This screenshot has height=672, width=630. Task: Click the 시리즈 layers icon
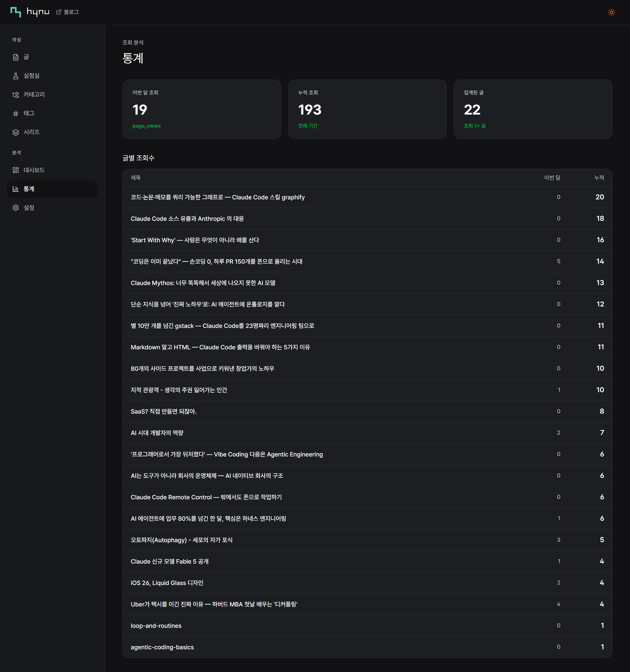pos(16,132)
